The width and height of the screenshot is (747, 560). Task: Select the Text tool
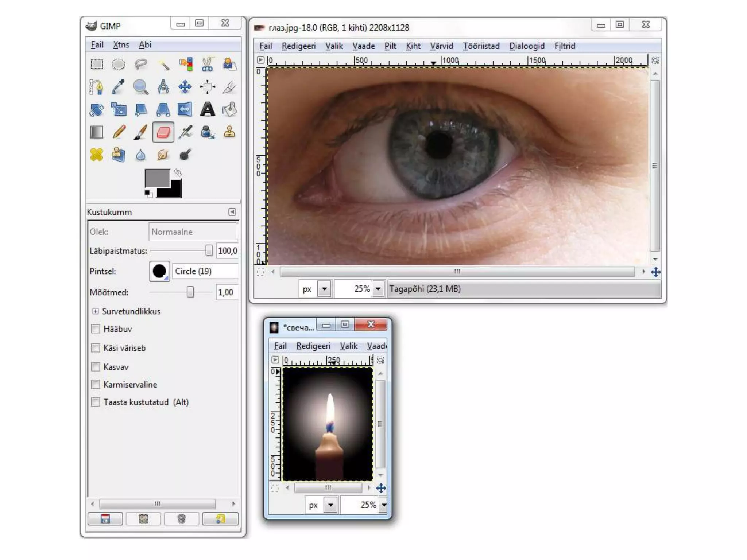click(207, 109)
